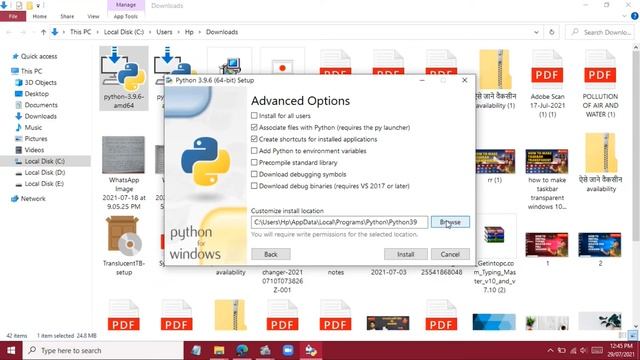Open Documents in navigation pane
The width and height of the screenshot is (640, 360).
click(x=41, y=105)
